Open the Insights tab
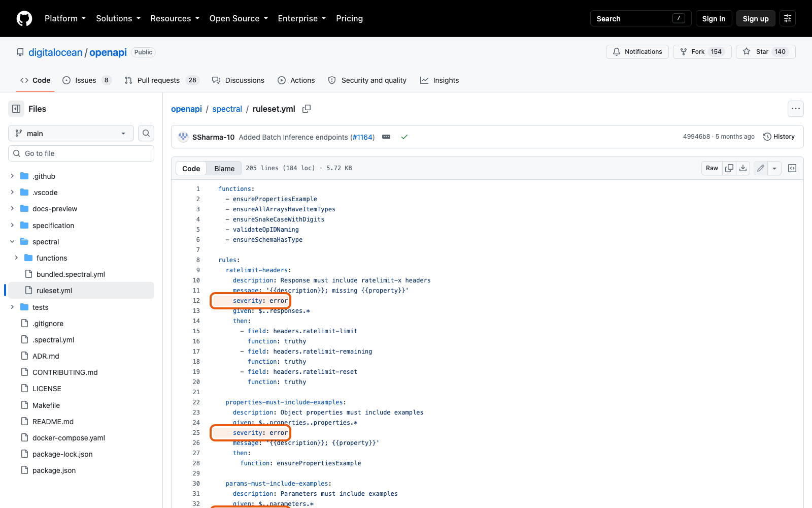Image resolution: width=812 pixels, height=508 pixels. pyautogui.click(x=439, y=80)
